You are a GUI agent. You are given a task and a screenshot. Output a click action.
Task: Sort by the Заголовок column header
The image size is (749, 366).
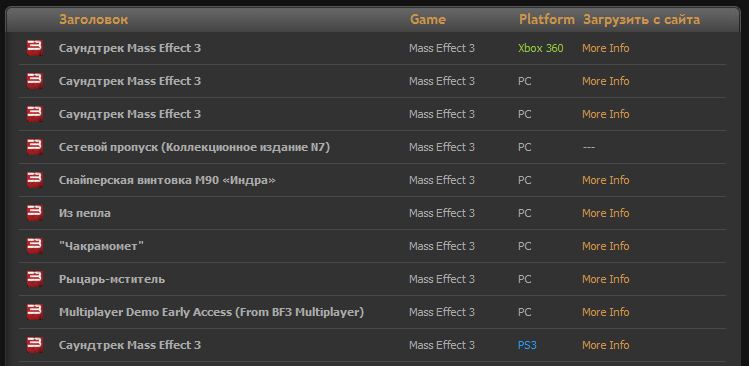tap(94, 20)
